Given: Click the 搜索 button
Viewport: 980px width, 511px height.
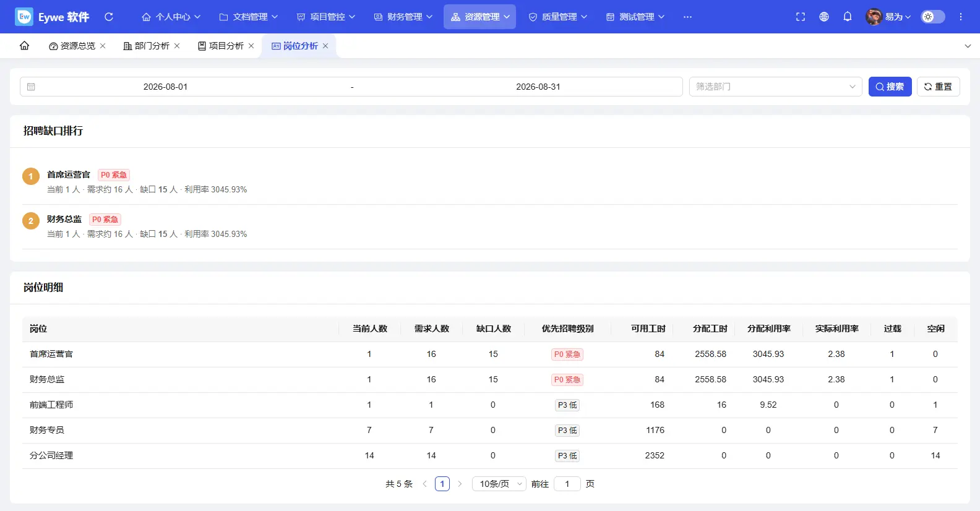Looking at the screenshot, I should pyautogui.click(x=890, y=87).
